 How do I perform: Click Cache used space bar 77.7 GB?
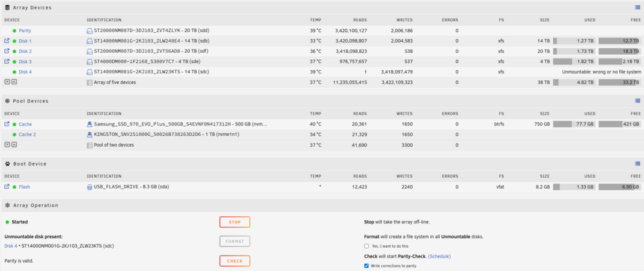(574, 124)
